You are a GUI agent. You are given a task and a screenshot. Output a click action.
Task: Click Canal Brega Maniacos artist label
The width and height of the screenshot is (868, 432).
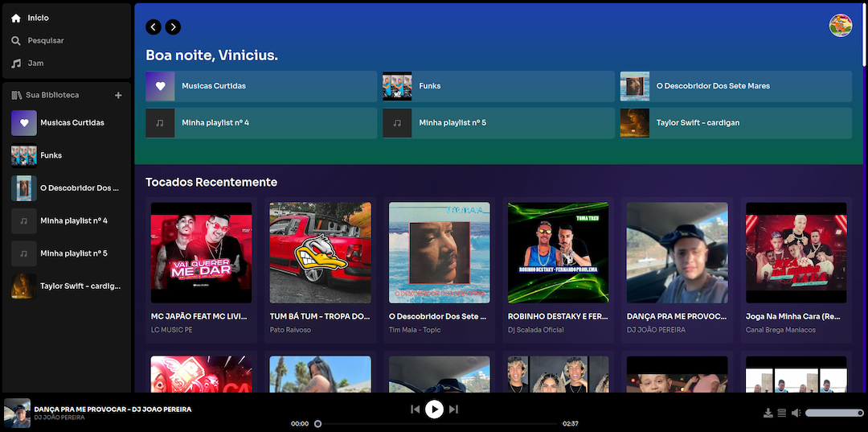(780, 330)
